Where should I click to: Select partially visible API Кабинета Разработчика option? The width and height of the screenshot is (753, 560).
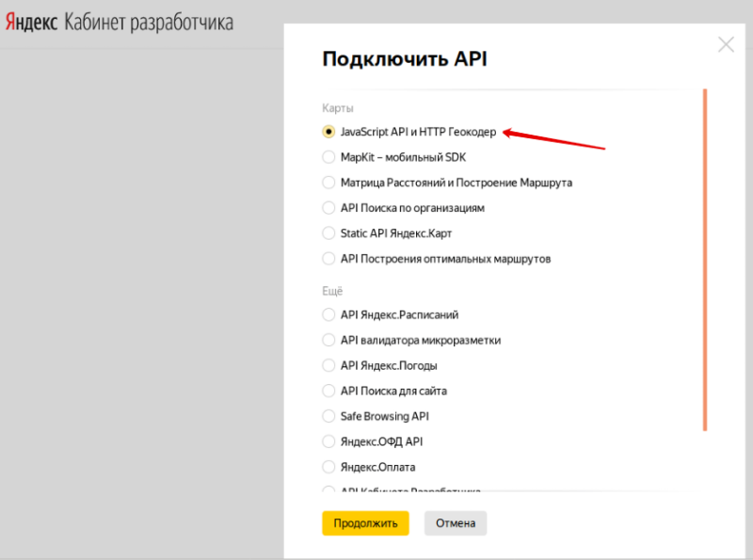[x=328, y=490]
